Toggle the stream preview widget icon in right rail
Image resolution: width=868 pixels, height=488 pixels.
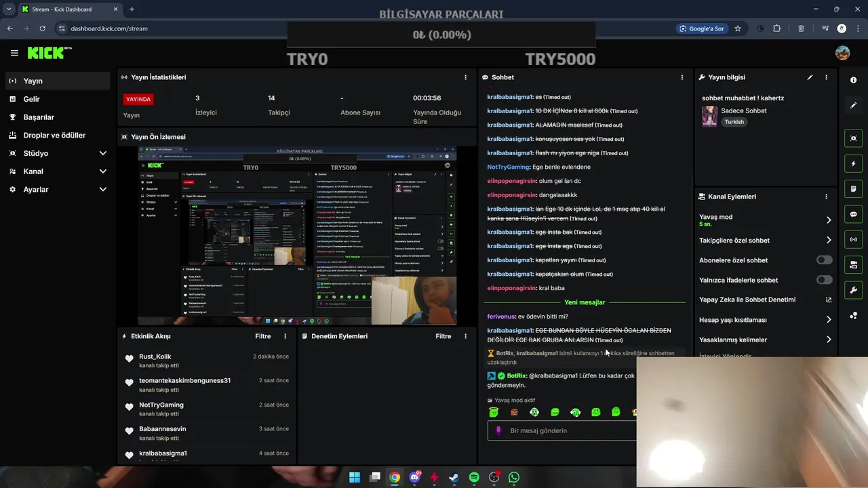point(853,138)
